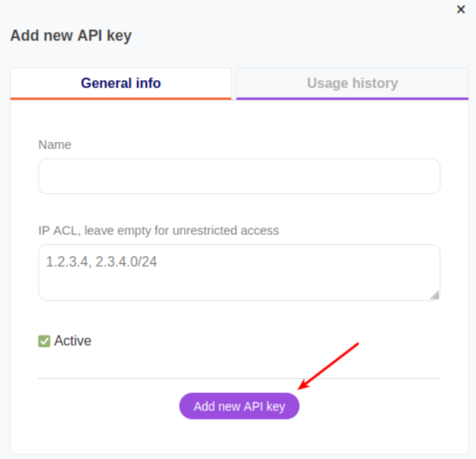Click the Name field label
Viewport: 476px width, 459px height.
click(x=55, y=144)
